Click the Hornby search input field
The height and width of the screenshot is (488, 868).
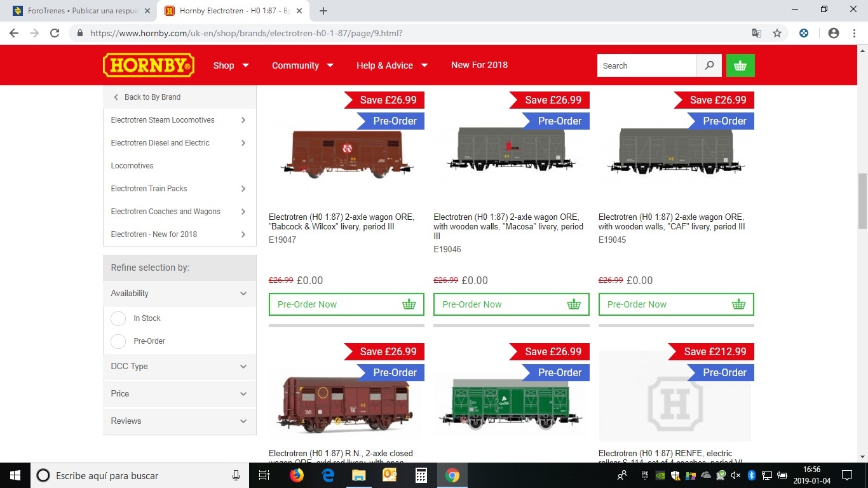click(647, 65)
